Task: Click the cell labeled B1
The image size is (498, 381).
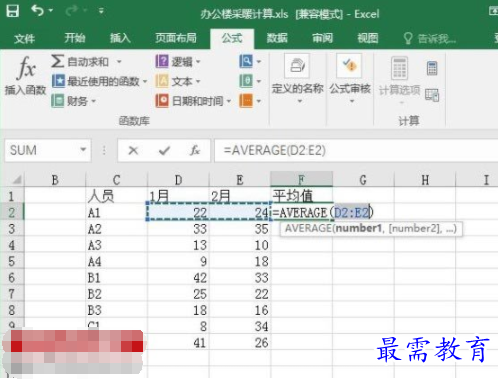Action: pos(116,278)
